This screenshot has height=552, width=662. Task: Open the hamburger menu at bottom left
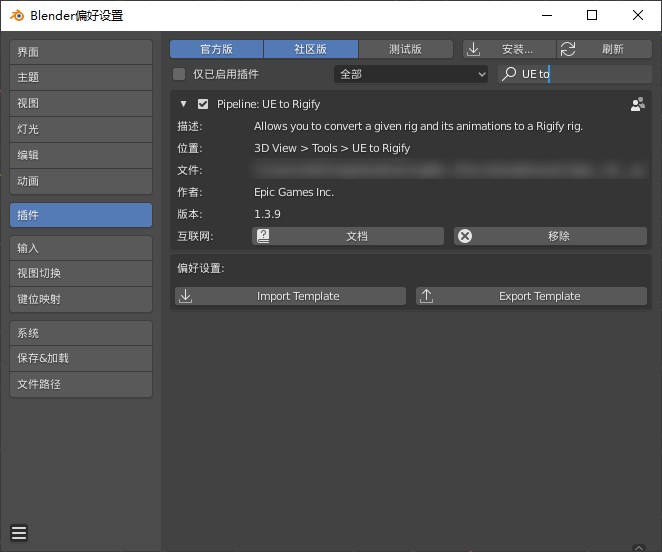pos(19,533)
